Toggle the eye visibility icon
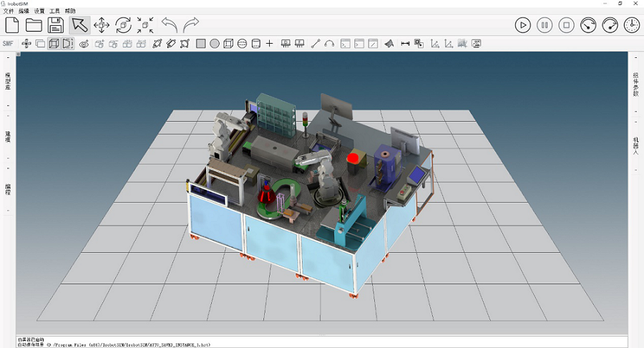Viewport: 644px width, 348px height. (84, 44)
